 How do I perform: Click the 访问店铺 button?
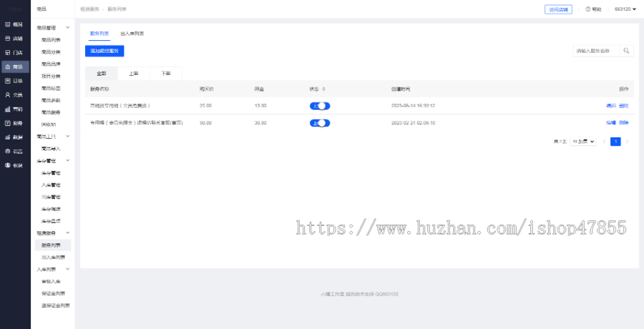click(558, 9)
